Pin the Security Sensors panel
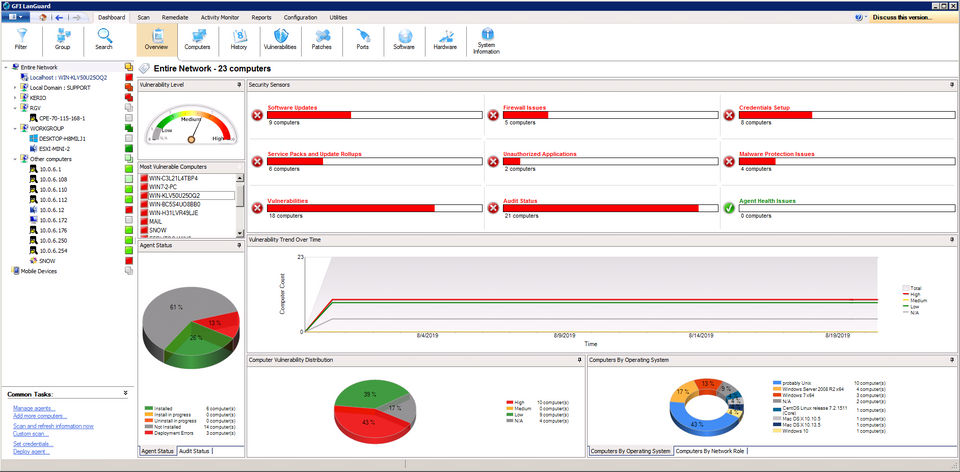960x472 pixels. (952, 85)
